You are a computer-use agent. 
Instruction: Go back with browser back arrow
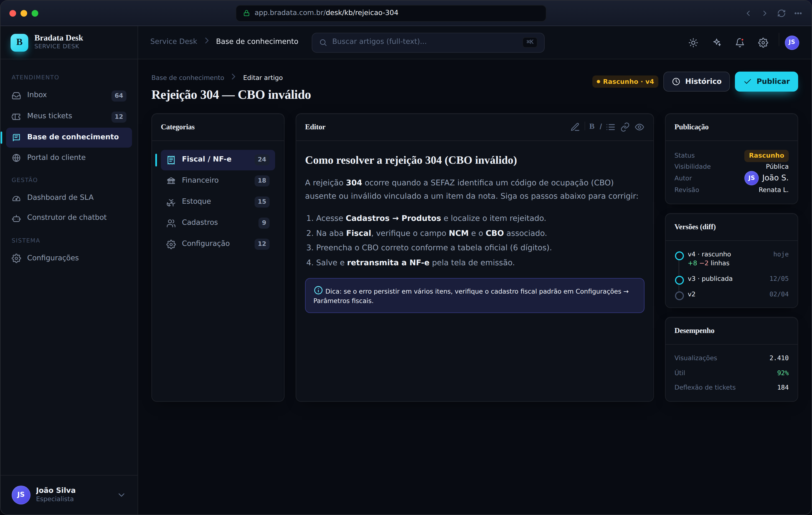[x=748, y=13]
